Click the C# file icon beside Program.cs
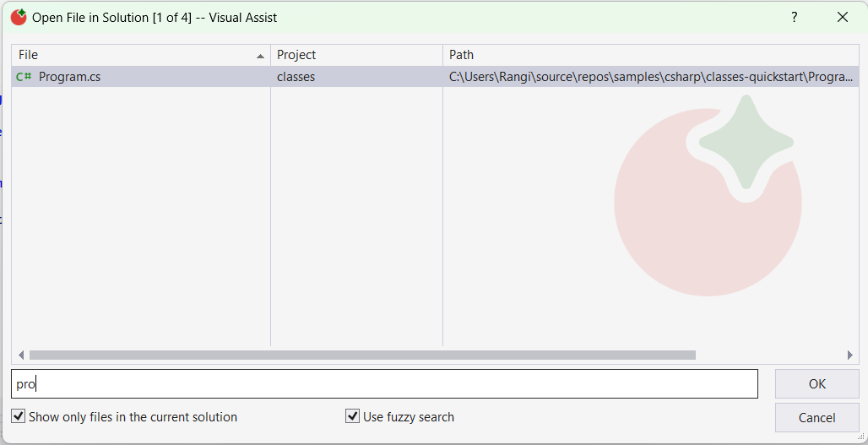Screen dimensions: 868x445 [x=24, y=77]
